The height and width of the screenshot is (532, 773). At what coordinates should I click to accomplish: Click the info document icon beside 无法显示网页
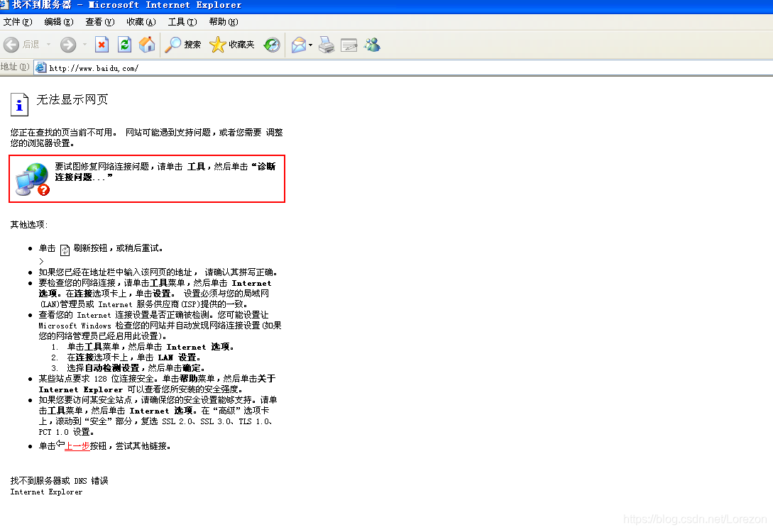tap(19, 104)
